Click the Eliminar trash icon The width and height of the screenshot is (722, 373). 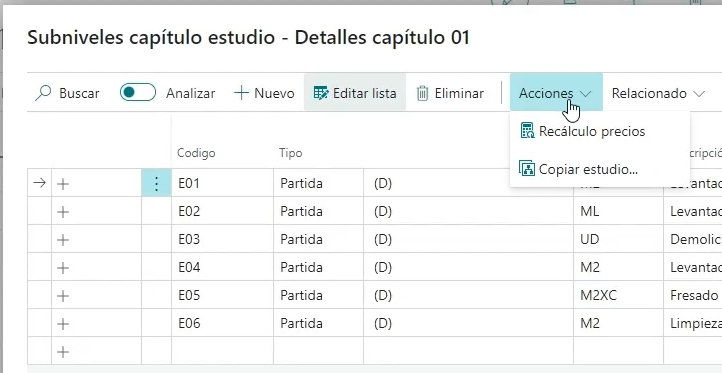tap(422, 93)
